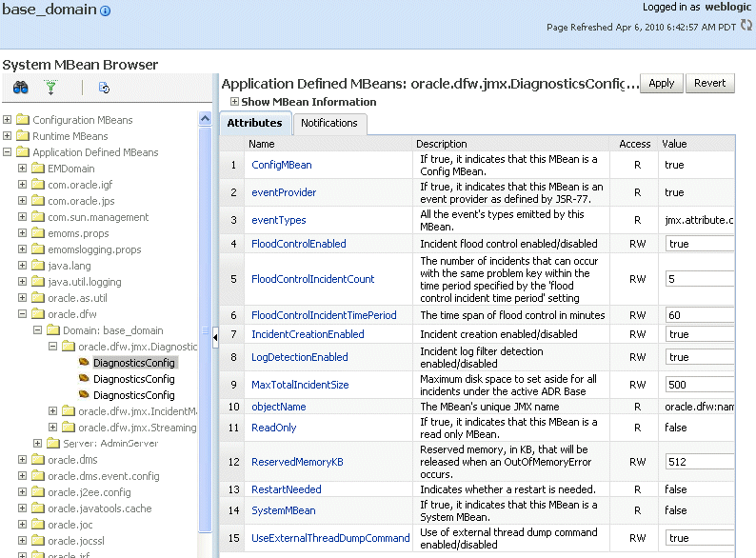
Task: Collapse Application Defined MBeans node
Action: click(x=7, y=152)
